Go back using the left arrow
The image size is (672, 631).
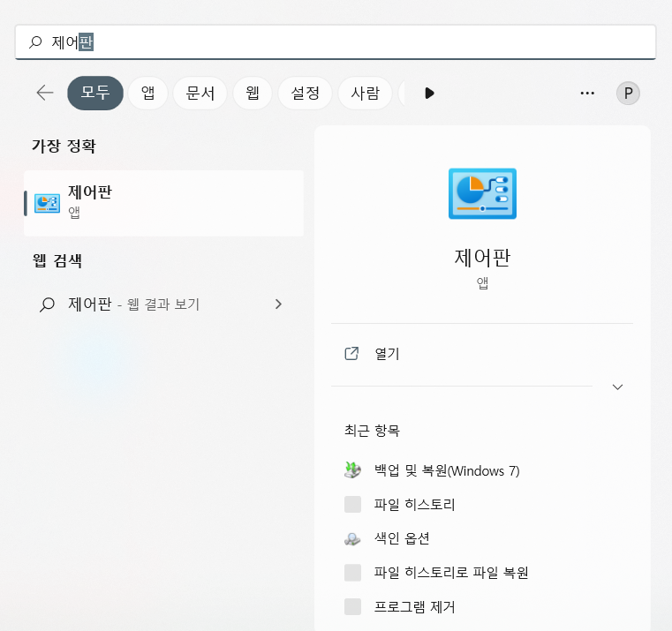(45, 93)
